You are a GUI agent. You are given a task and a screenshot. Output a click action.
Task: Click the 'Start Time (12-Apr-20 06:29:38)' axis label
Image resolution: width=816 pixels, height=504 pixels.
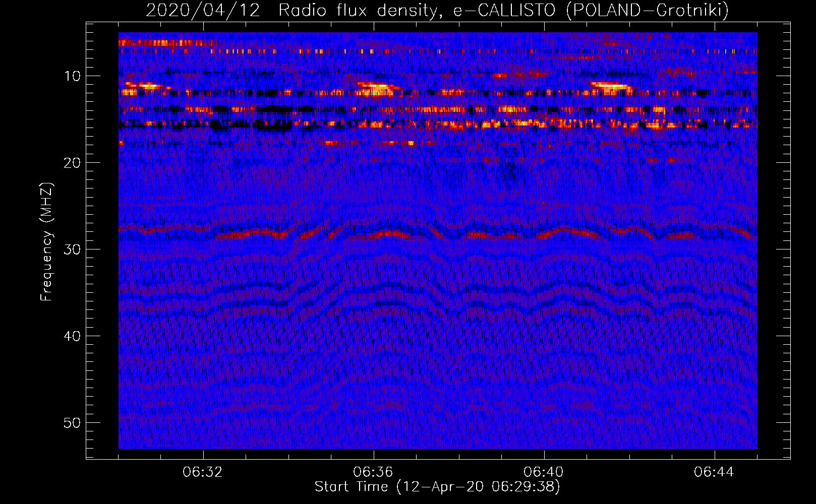(x=437, y=487)
